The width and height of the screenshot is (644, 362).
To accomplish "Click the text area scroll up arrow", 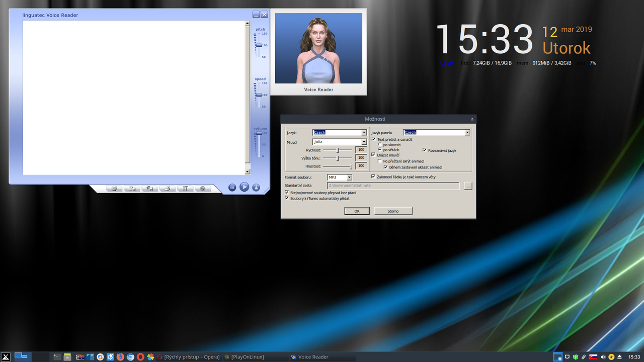I will click(248, 23).
